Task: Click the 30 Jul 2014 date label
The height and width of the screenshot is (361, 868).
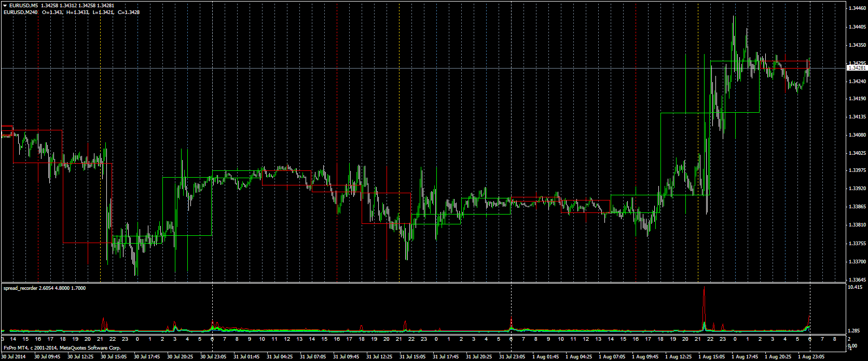Action: [x=13, y=357]
